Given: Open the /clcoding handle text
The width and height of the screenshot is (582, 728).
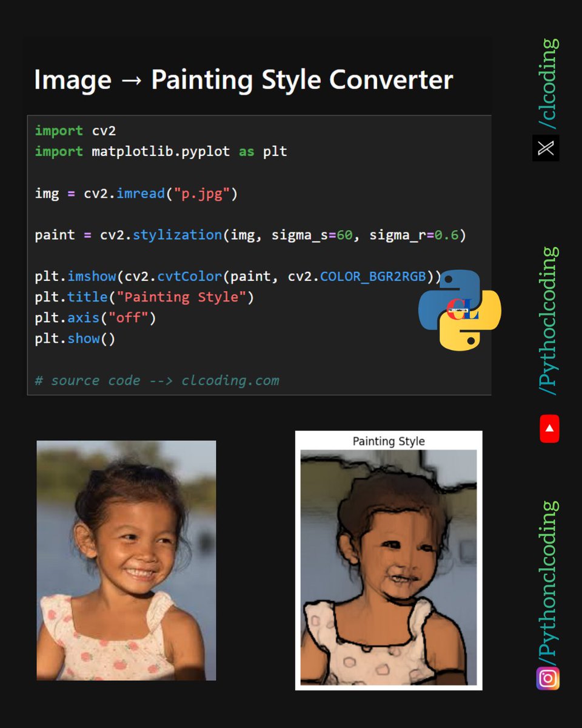Looking at the screenshot, I should coord(548,84).
